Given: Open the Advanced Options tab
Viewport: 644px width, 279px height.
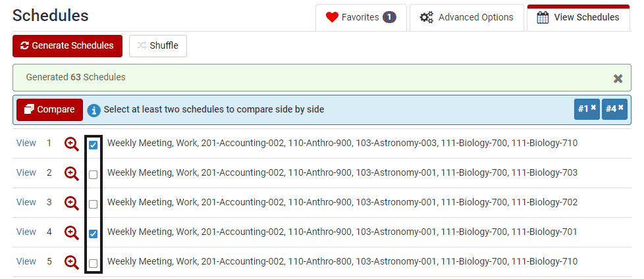Looking at the screenshot, I should pos(467,18).
